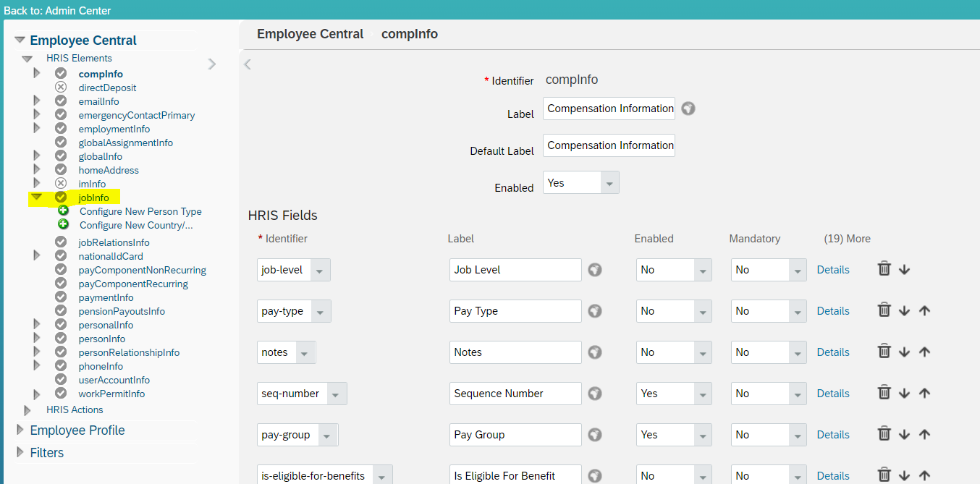Click the disabled X icon beside directDeposit
This screenshot has height=484, width=980.
tap(61, 87)
